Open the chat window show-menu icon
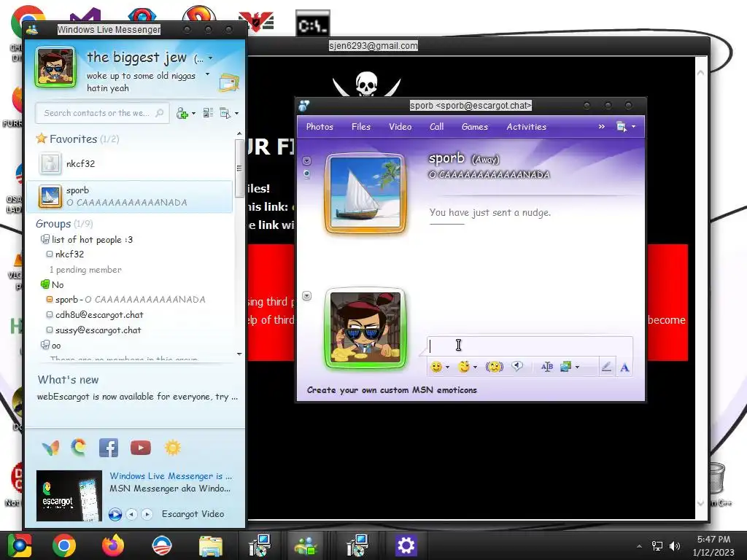747x560 pixels. tap(622, 126)
